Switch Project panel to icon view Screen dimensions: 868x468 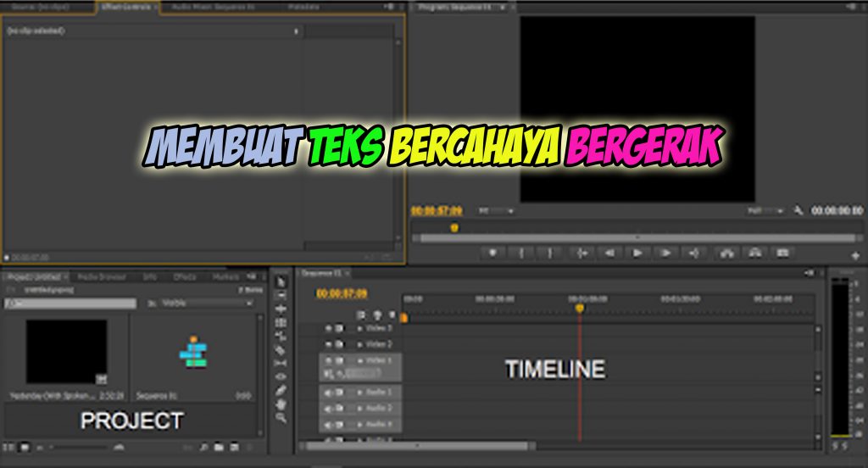point(25,448)
